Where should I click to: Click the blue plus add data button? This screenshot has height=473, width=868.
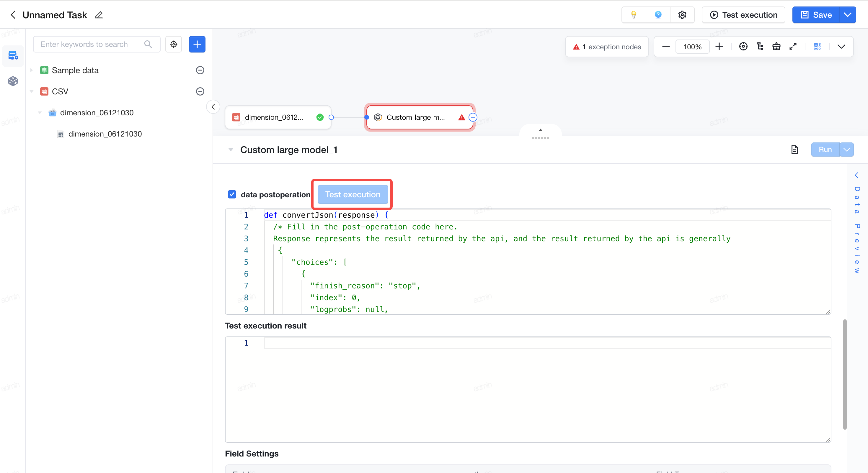tap(197, 44)
